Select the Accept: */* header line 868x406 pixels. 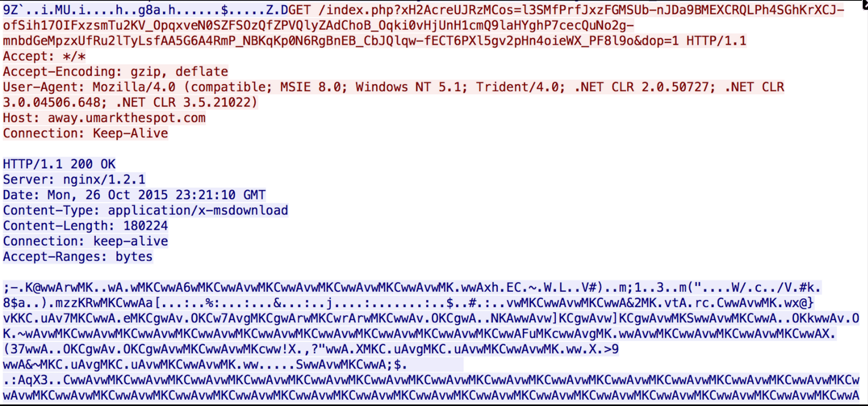(x=45, y=56)
